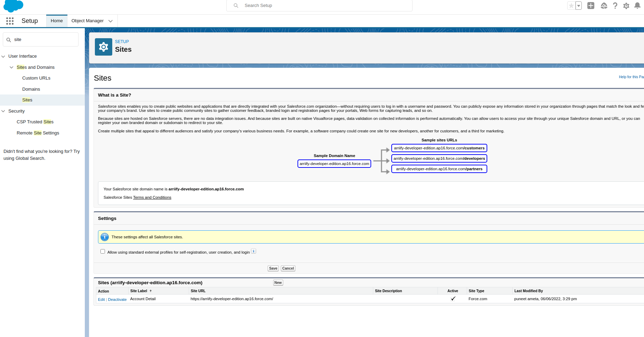
Task: Switch to the Object Manager tab
Action: click(x=88, y=21)
